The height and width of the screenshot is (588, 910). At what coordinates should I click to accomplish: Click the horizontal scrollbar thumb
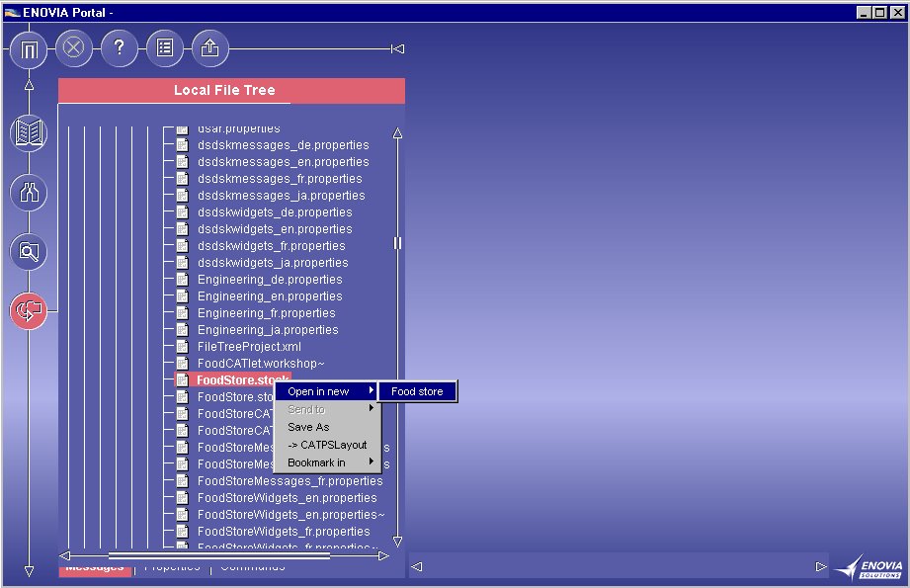click(219, 555)
